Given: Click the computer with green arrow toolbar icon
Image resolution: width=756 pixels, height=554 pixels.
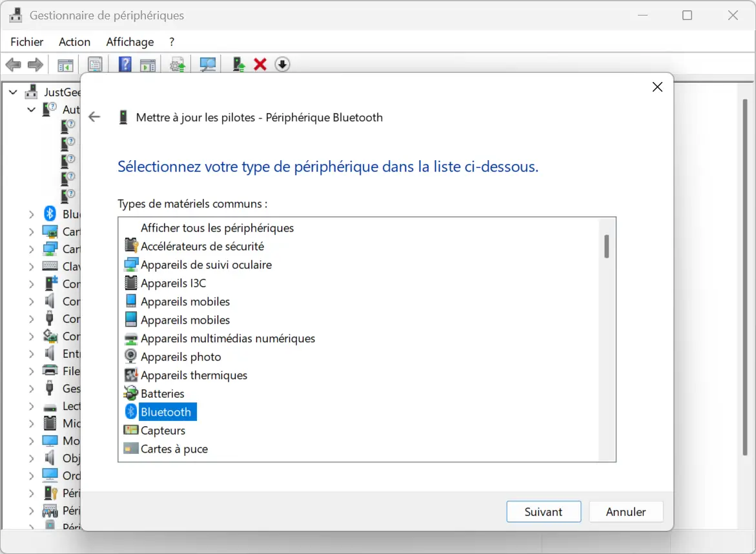Looking at the screenshot, I should (239, 64).
